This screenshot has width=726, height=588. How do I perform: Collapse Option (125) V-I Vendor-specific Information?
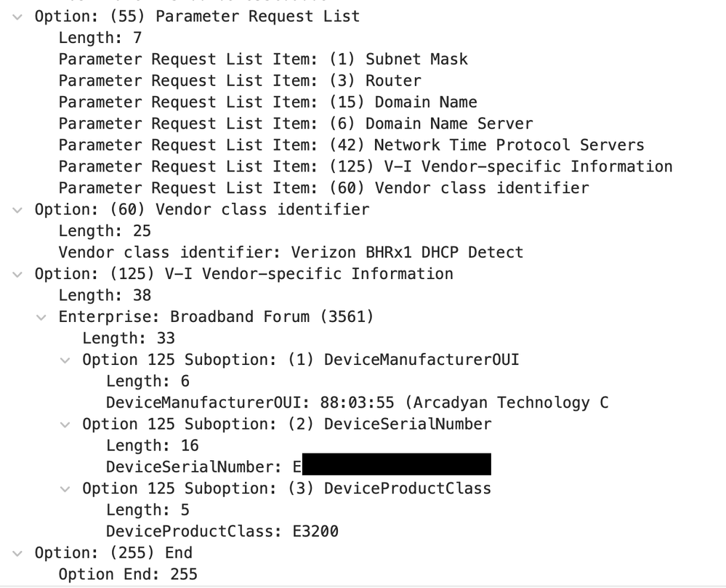pyautogui.click(x=17, y=274)
